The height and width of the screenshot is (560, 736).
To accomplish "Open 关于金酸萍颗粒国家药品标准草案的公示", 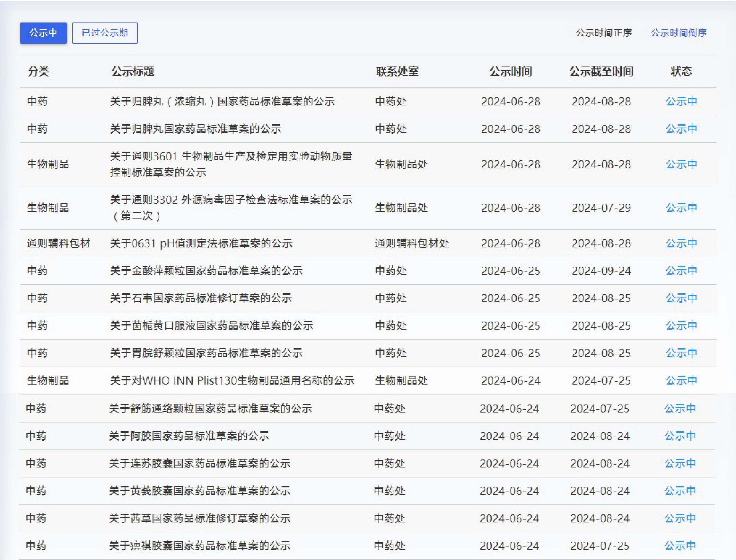I will pyautogui.click(x=206, y=271).
